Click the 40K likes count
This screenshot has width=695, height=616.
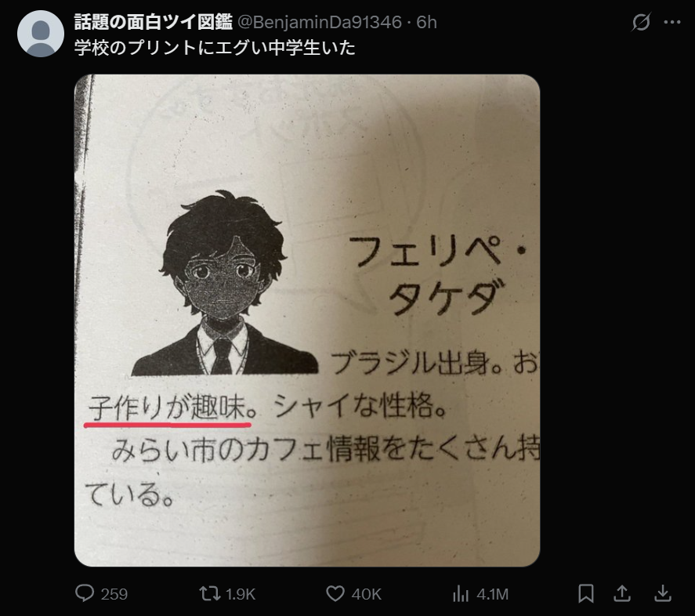pyautogui.click(x=367, y=594)
